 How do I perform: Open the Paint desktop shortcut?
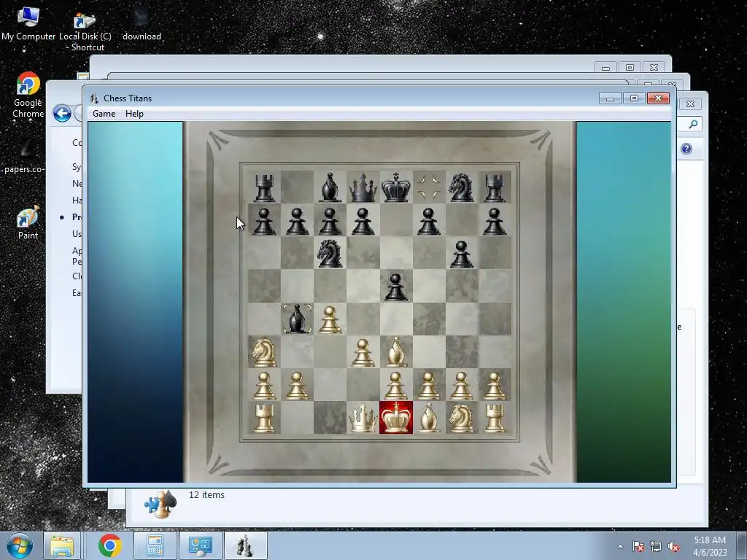tap(28, 223)
